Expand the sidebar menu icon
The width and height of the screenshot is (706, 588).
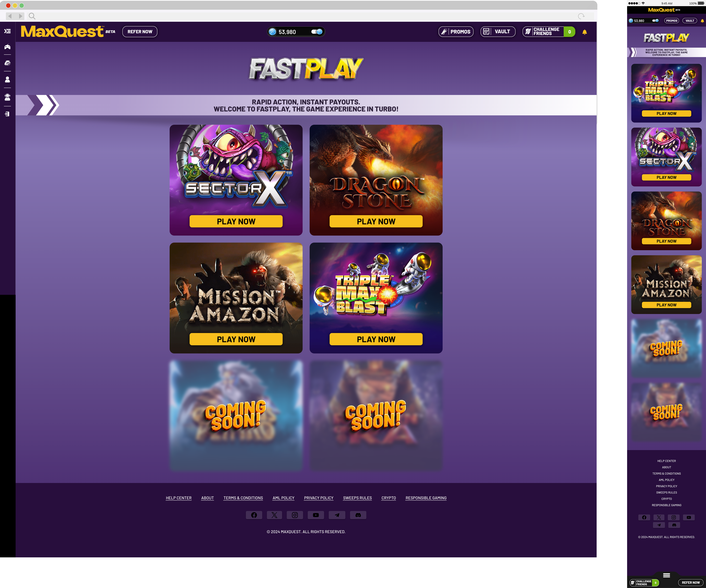coord(7,31)
